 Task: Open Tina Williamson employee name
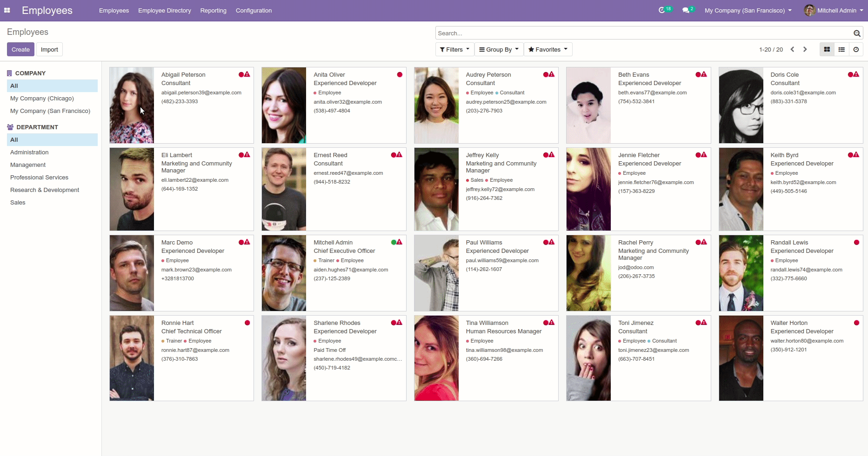tap(487, 323)
